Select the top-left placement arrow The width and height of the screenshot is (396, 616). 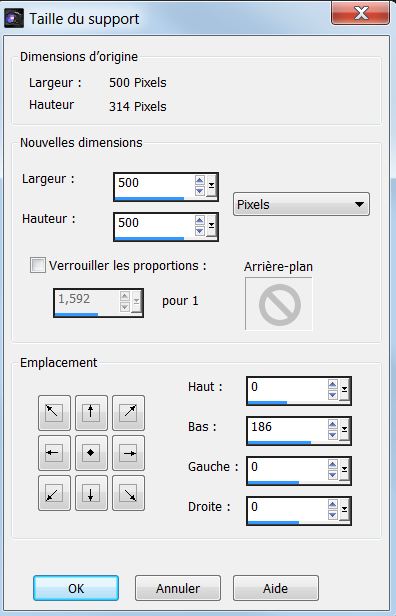pyautogui.click(x=54, y=413)
